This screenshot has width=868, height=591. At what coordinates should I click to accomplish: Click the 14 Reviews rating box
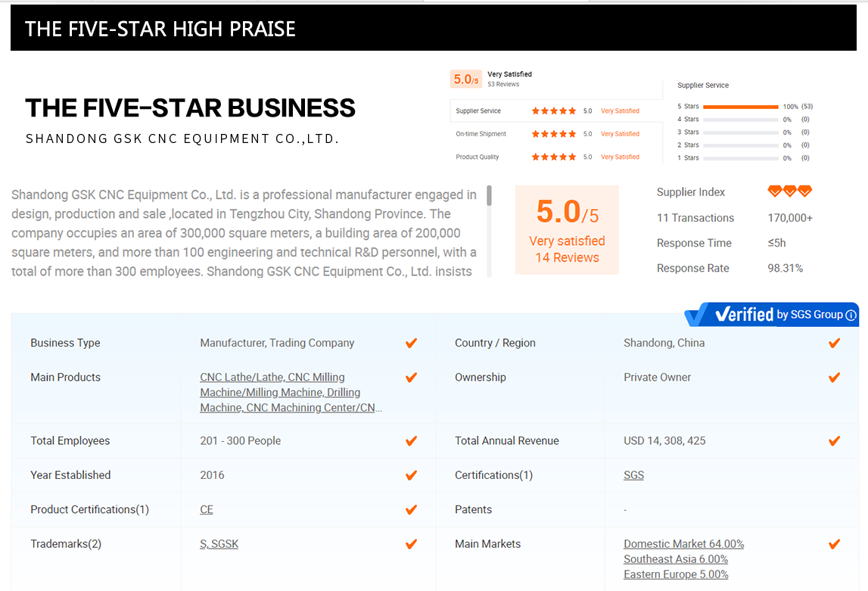(567, 230)
